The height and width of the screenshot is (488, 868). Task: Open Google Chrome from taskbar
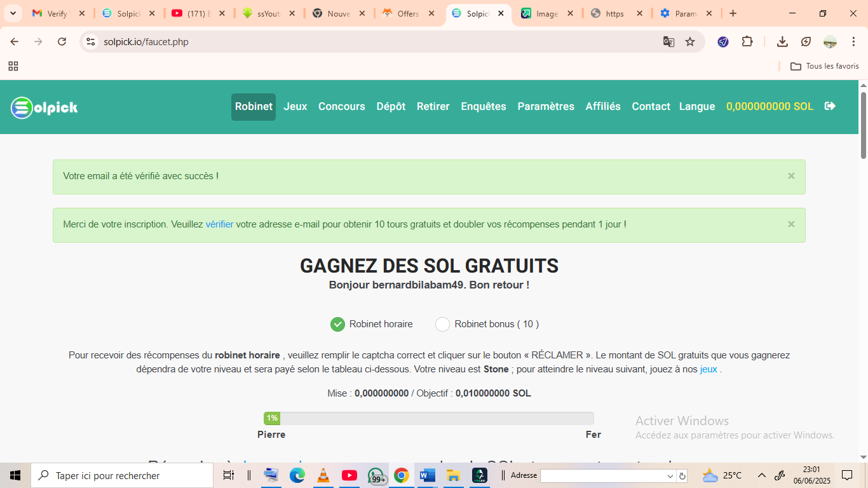[401, 475]
